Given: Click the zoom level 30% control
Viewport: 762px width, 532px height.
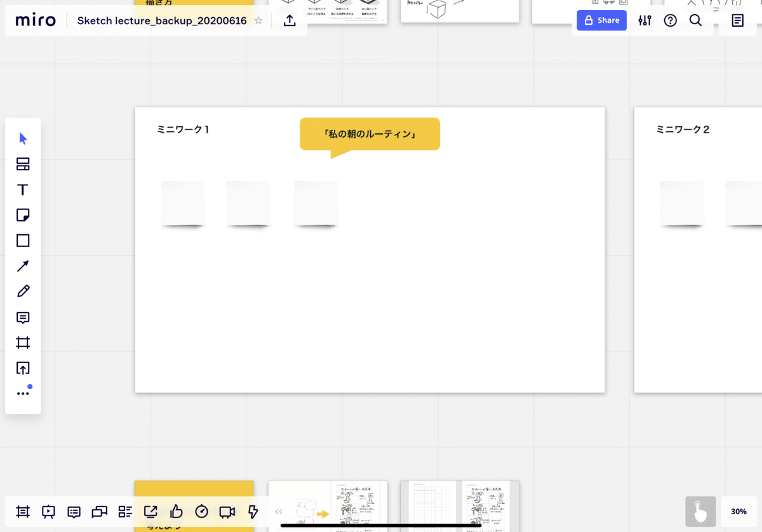Looking at the screenshot, I should [x=739, y=511].
